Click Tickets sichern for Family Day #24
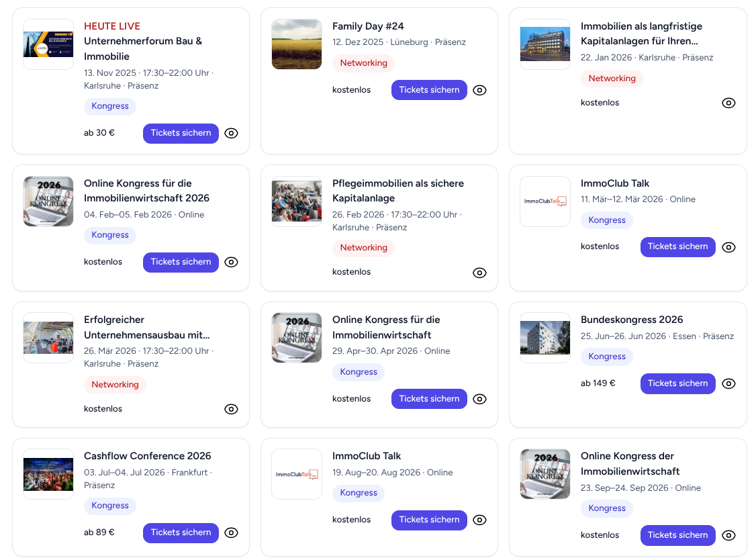Image resolution: width=756 pixels, height=560 pixels. [429, 90]
